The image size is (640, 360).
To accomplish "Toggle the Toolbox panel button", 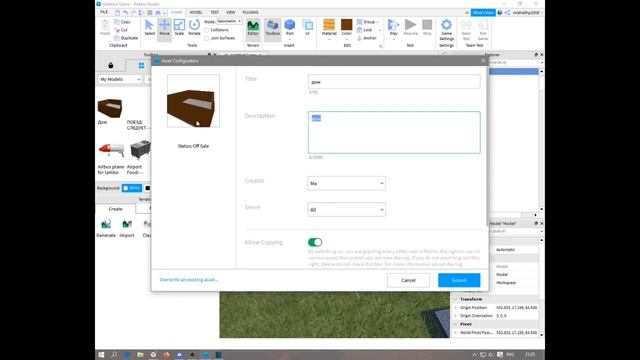I will pyautogui.click(x=273, y=28).
